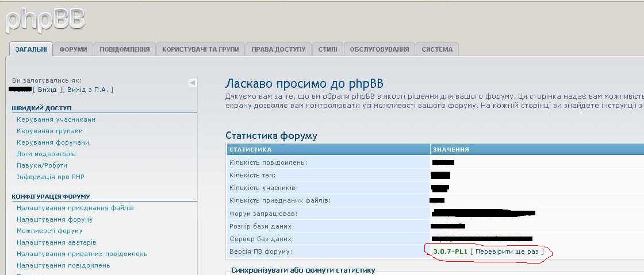The height and width of the screenshot is (275, 644).
Task: Open Налаштування аватарів
Action: (57, 243)
